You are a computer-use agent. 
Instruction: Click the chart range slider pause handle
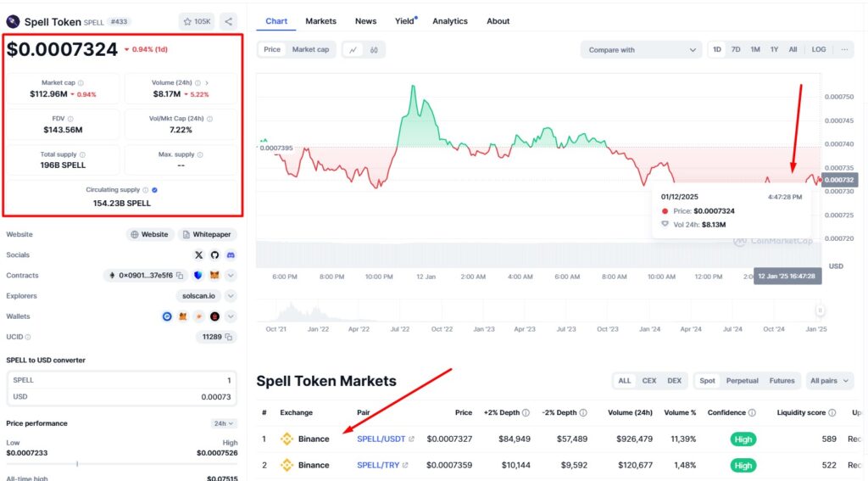820,311
